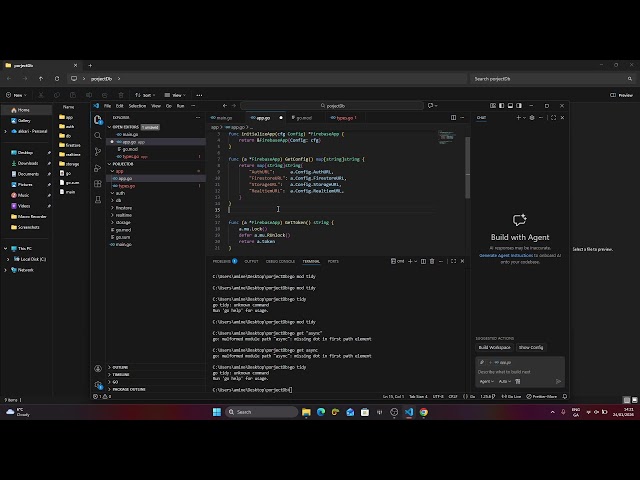
Task: Toggle Preview pane in File Explorer
Action: click(621, 95)
